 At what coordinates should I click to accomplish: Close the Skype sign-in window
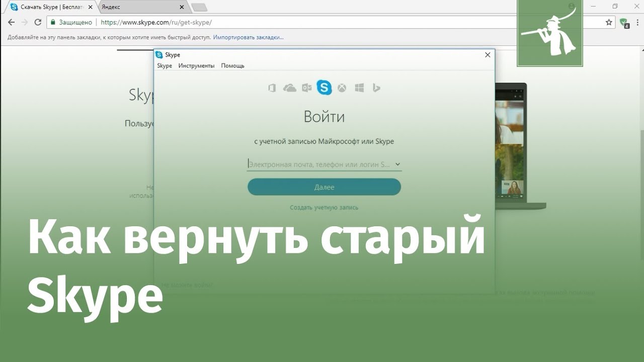click(487, 55)
